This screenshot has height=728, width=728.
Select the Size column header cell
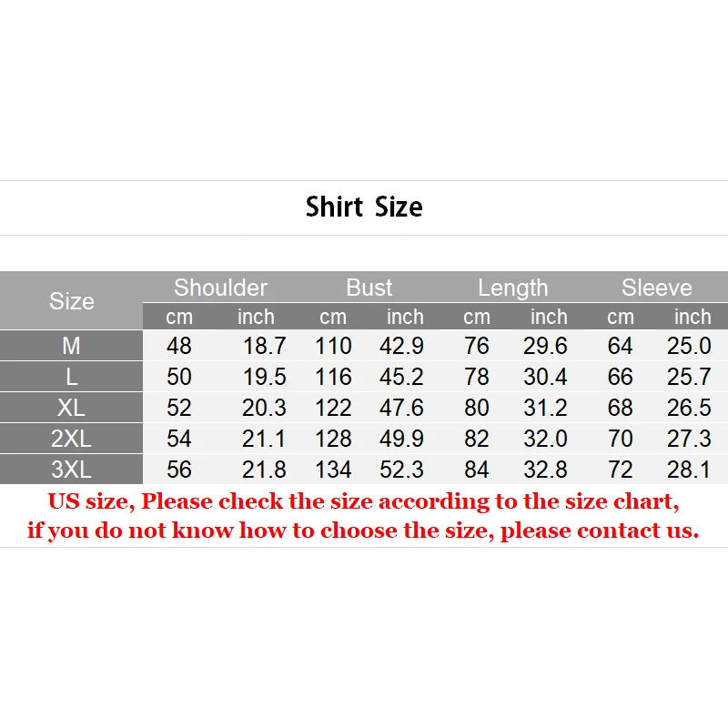71,301
